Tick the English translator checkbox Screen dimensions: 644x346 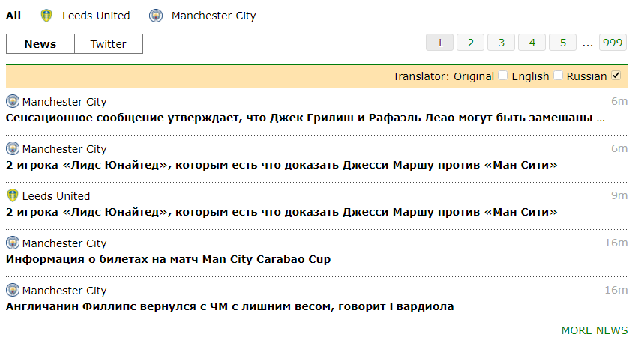(558, 76)
